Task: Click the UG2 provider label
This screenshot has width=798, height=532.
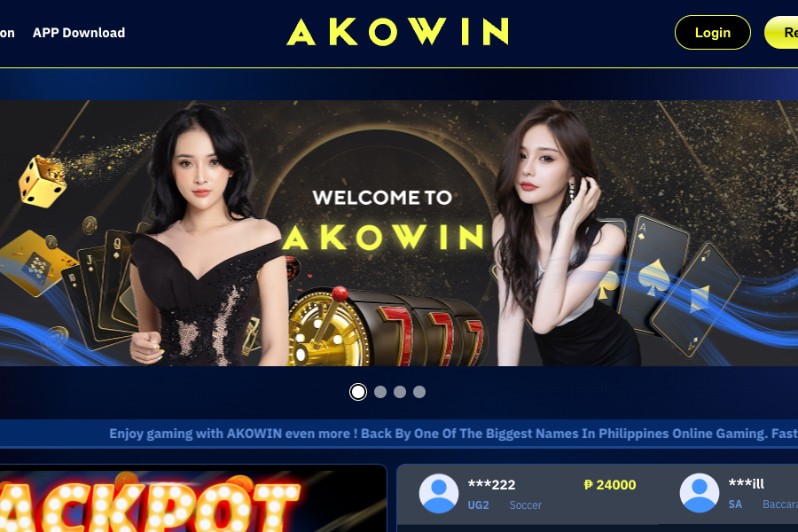Action: 479,505
